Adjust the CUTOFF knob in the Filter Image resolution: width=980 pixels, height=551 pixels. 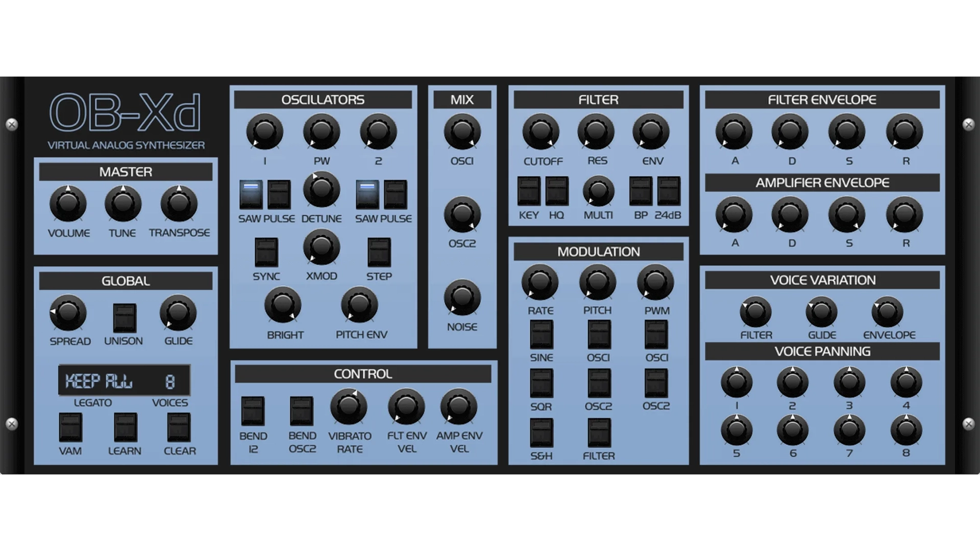click(543, 133)
